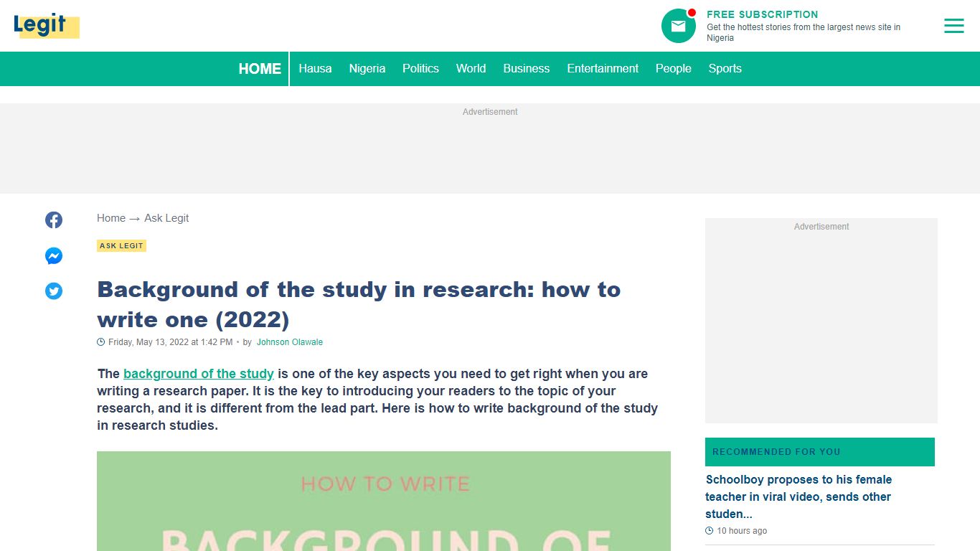This screenshot has height=551, width=980.
Task: Open the Politics section
Action: click(420, 69)
